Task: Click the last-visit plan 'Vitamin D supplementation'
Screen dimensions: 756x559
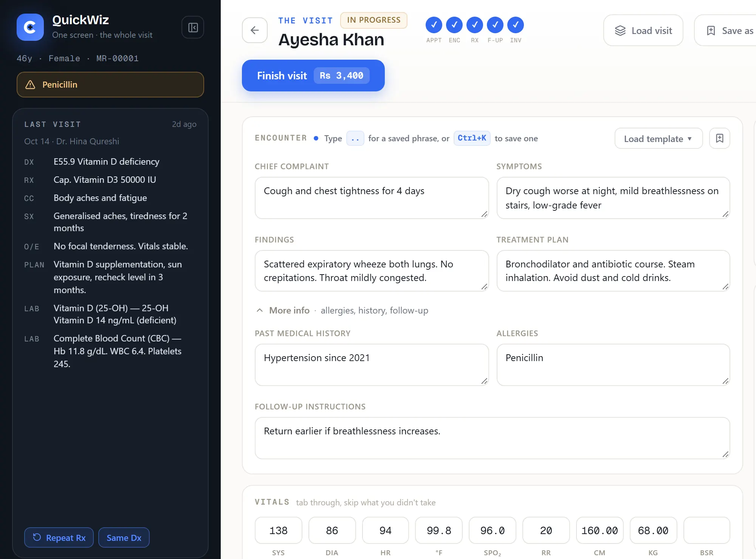Action: click(x=118, y=277)
